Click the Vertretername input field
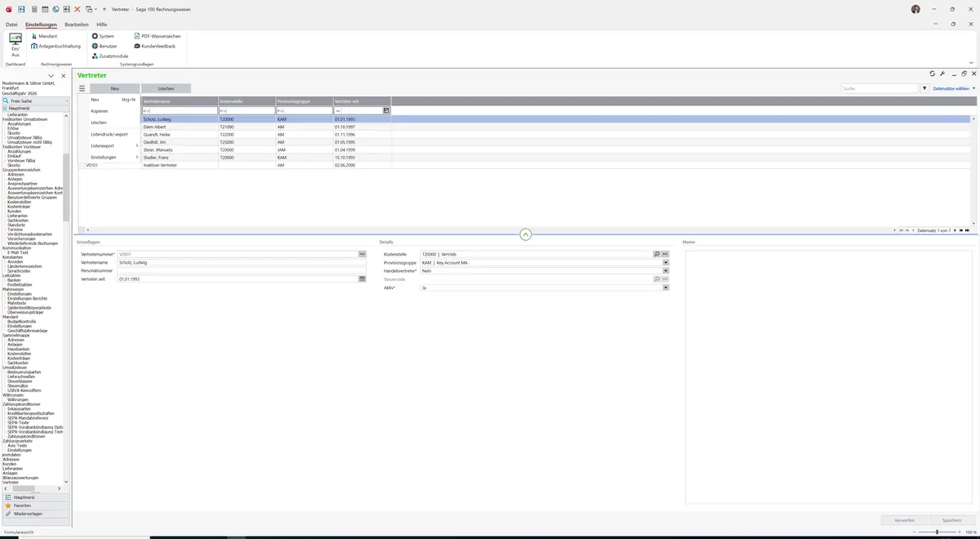This screenshot has width=980, height=539. [x=242, y=262]
